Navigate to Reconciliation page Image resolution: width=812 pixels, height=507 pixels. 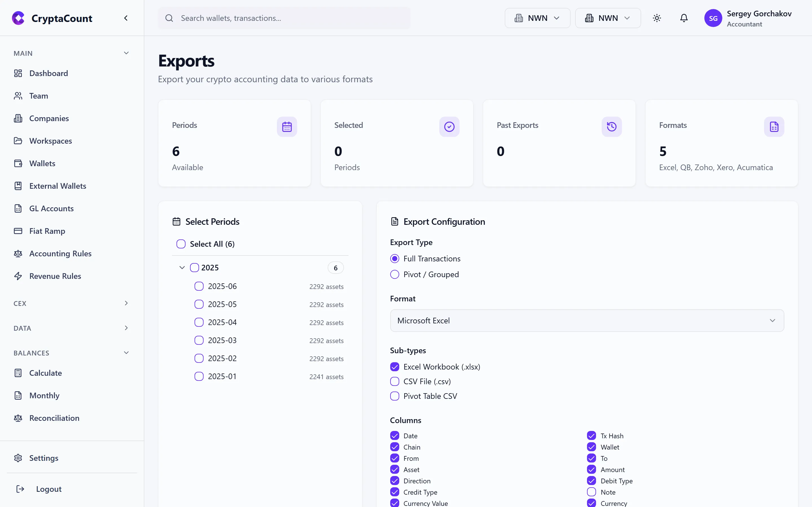pos(54,418)
